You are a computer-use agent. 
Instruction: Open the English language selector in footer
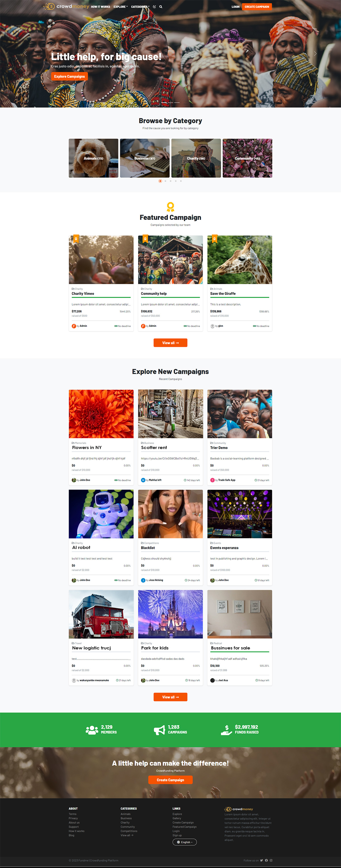click(184, 842)
